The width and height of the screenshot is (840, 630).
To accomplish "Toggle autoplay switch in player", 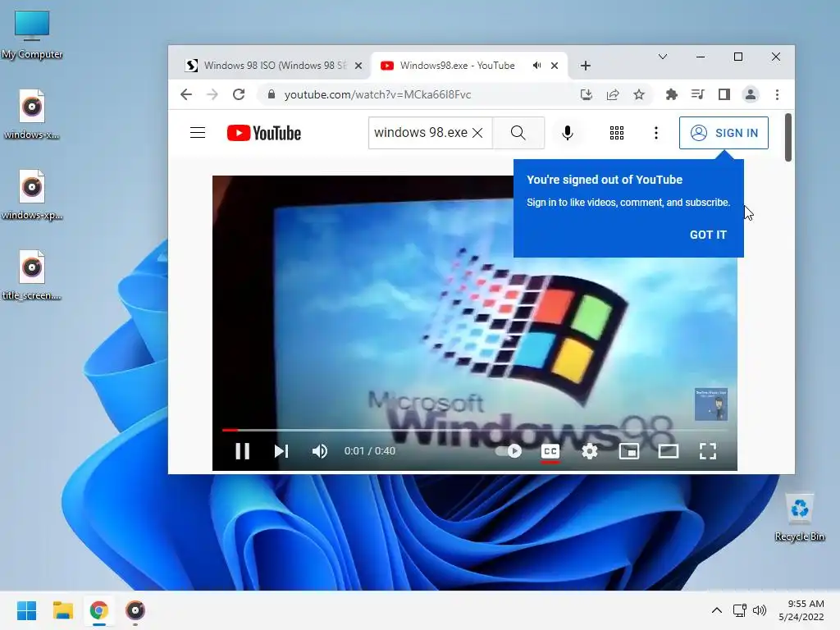I will (509, 451).
